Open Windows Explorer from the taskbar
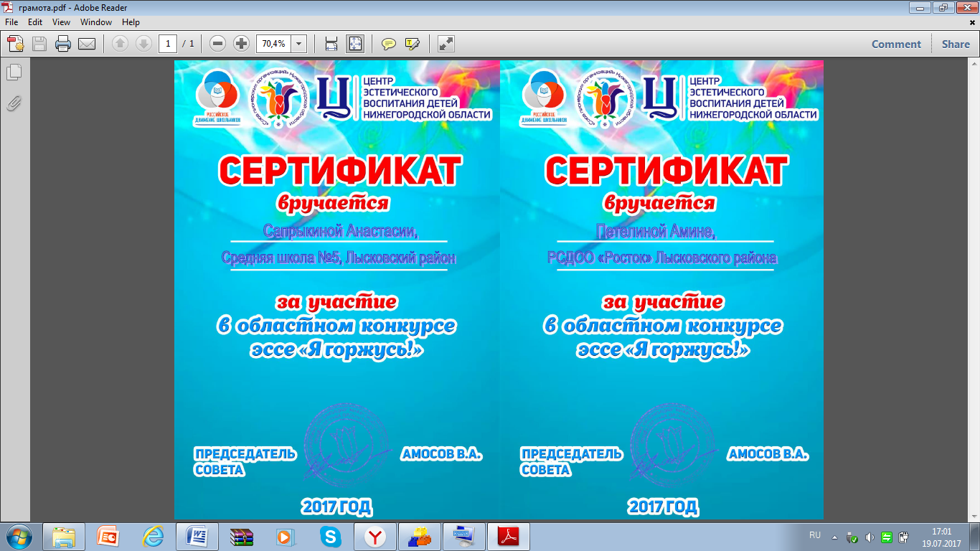This screenshot has width=980, height=551. pos(64,536)
